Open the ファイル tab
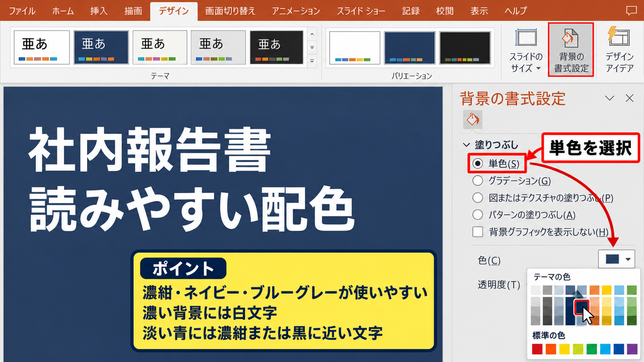644x362 pixels. coord(22,11)
